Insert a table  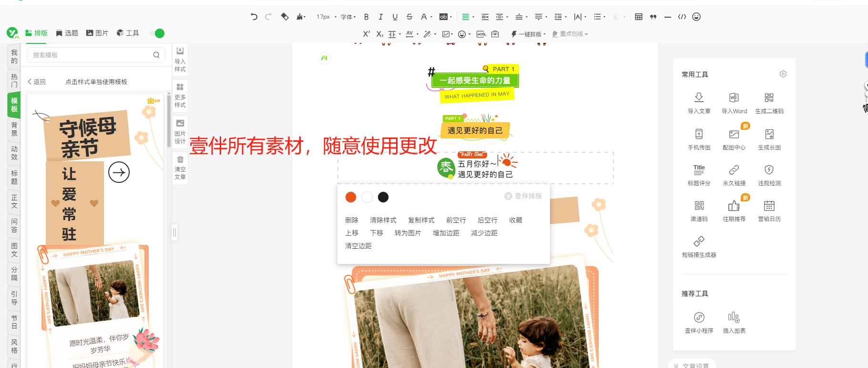pyautogui.click(x=639, y=17)
